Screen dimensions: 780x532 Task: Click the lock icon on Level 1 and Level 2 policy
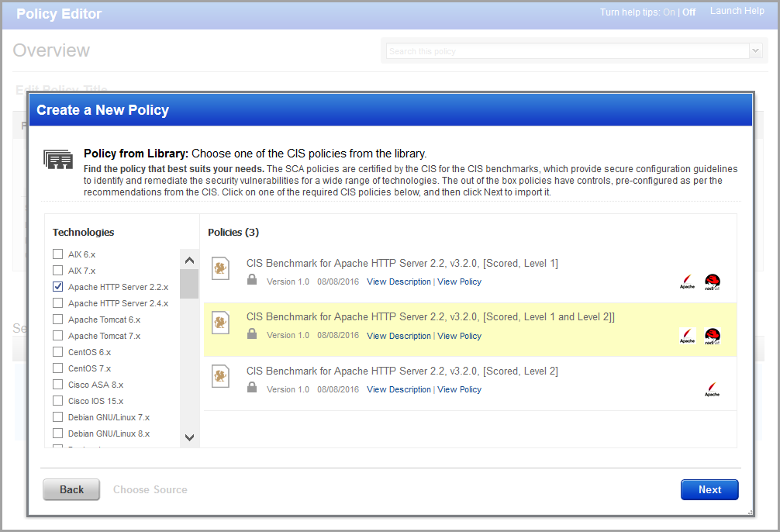coord(252,333)
